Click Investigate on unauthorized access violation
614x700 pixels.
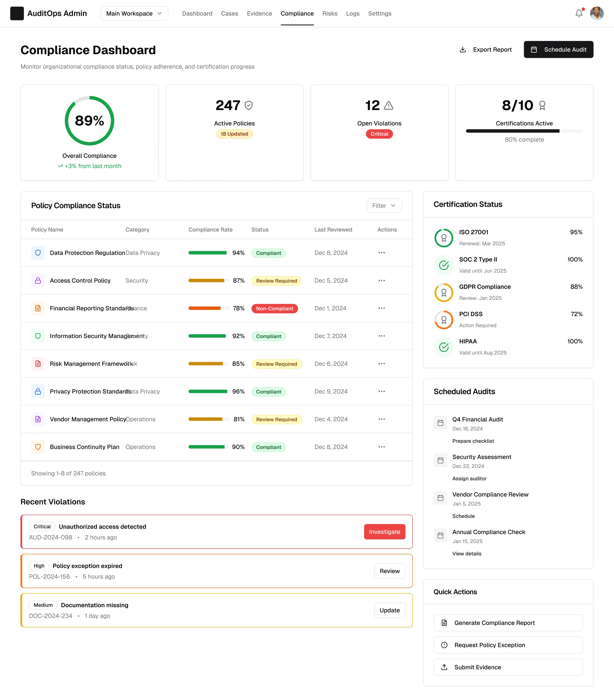coord(384,532)
